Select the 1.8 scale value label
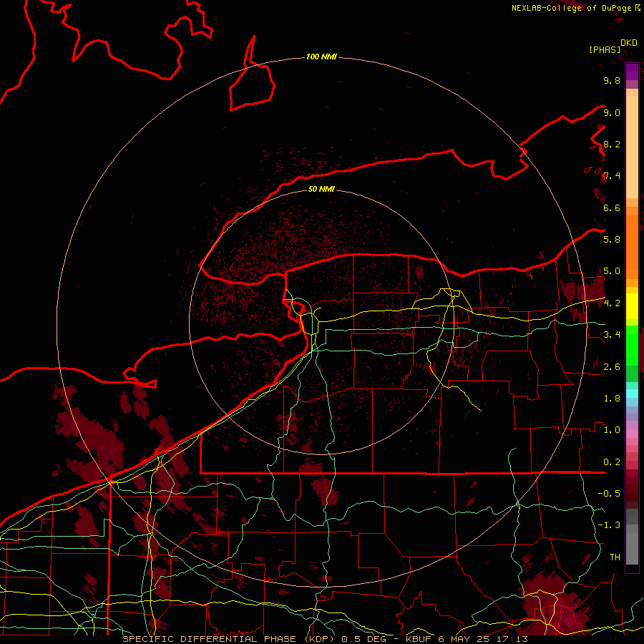Screen dimensions: 644x644 point(612,398)
